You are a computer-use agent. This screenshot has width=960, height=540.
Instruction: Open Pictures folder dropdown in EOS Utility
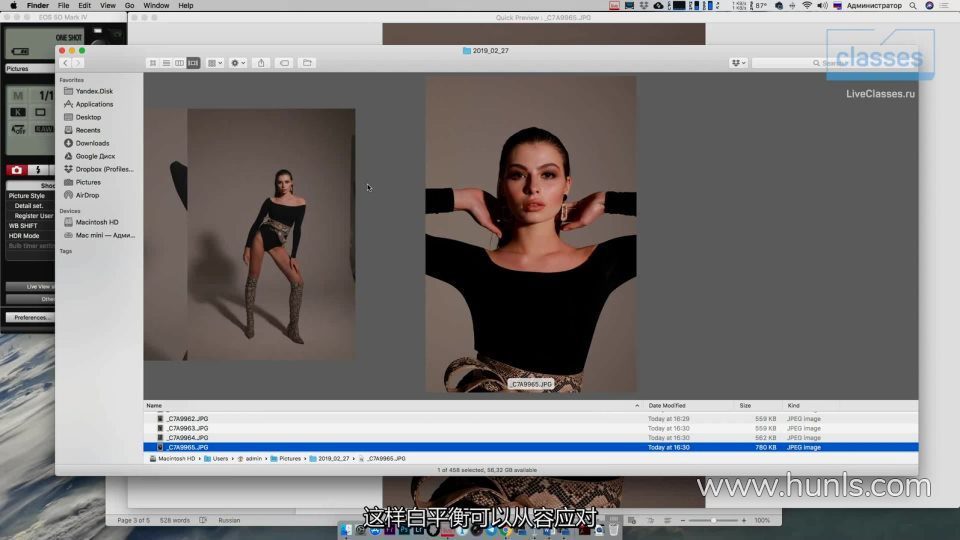30,69
